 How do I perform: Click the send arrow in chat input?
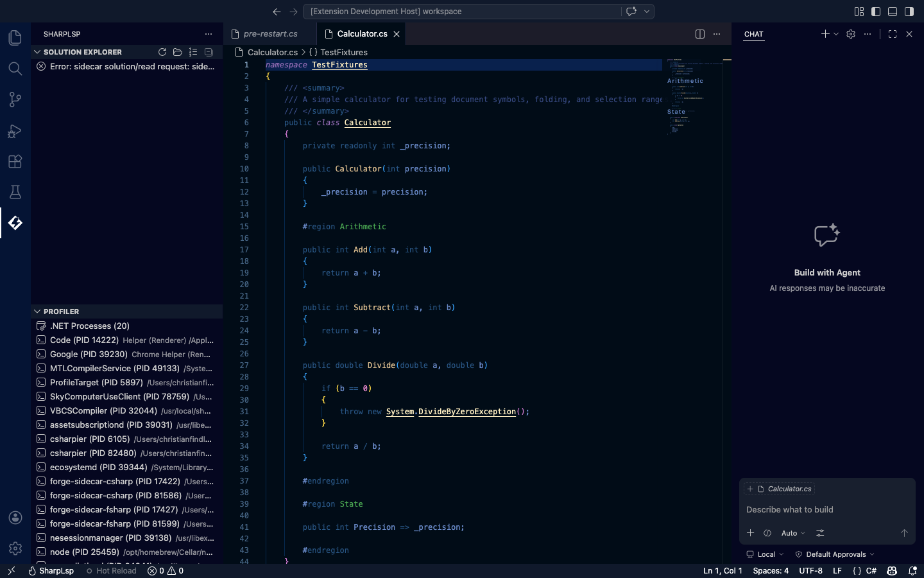(x=904, y=533)
